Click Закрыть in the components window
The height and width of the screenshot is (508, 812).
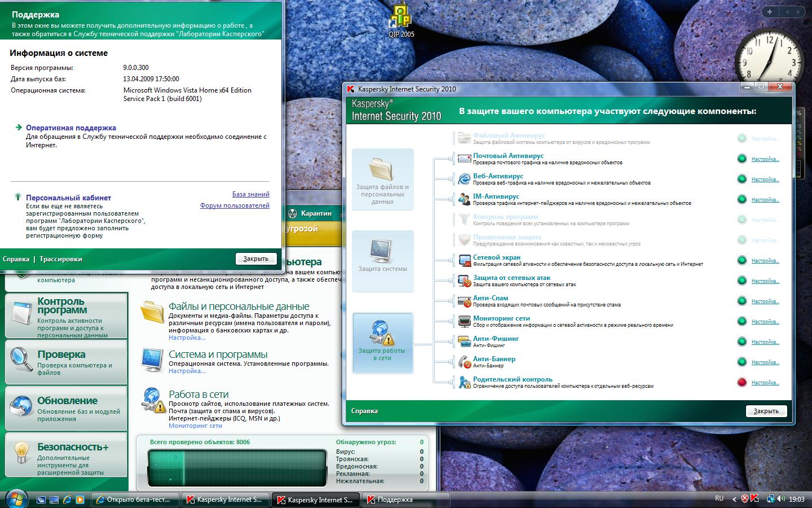coord(766,411)
